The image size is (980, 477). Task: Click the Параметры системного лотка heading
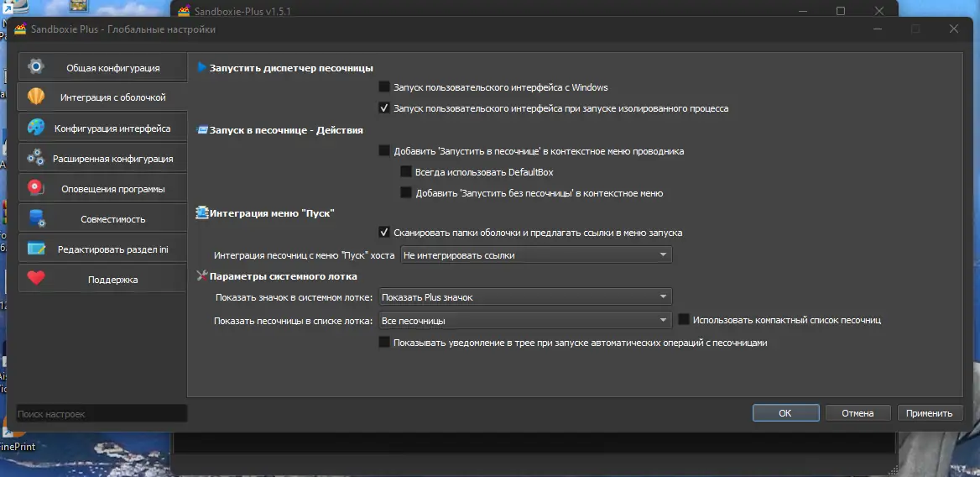283,275
